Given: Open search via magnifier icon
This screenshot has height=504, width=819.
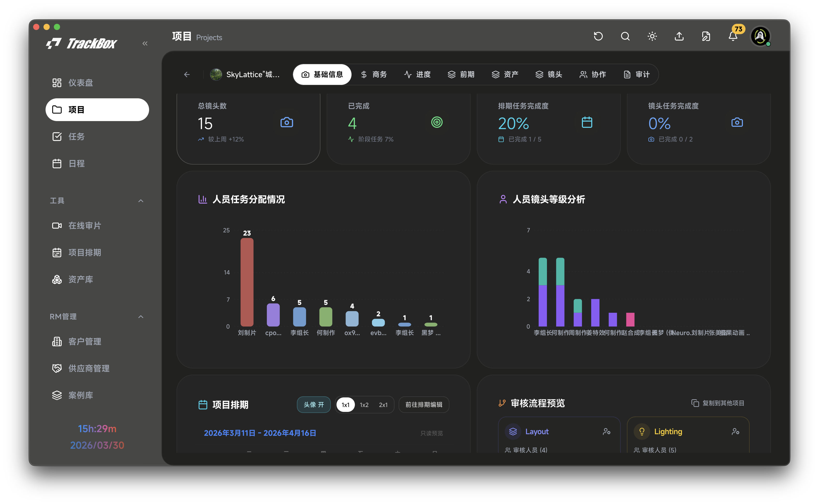Looking at the screenshot, I should coord(625,36).
